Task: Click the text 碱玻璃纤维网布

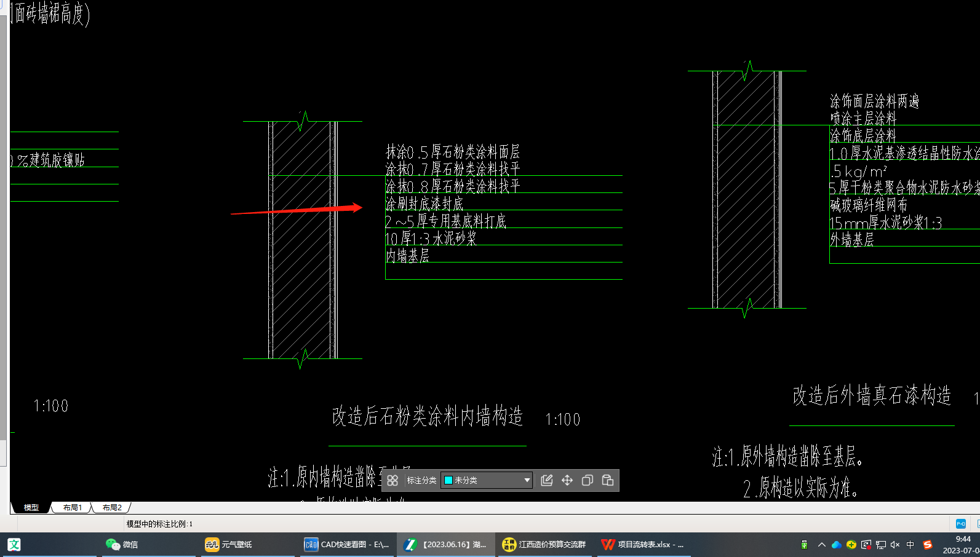Action: pyautogui.click(x=869, y=205)
